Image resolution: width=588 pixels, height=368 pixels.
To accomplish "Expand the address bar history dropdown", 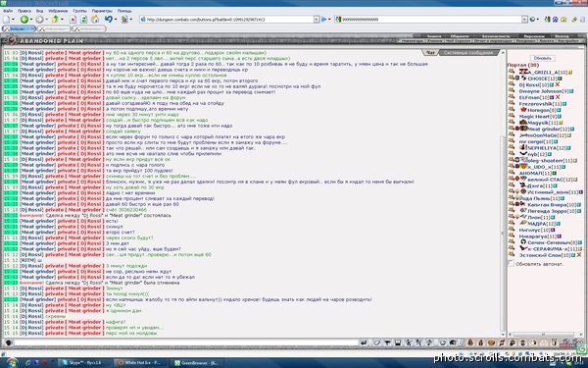I will (x=317, y=20).
